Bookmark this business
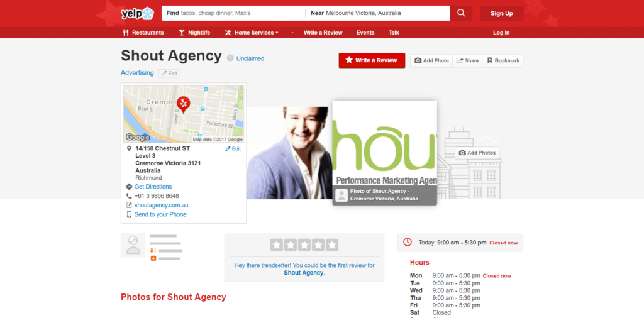 click(x=502, y=61)
